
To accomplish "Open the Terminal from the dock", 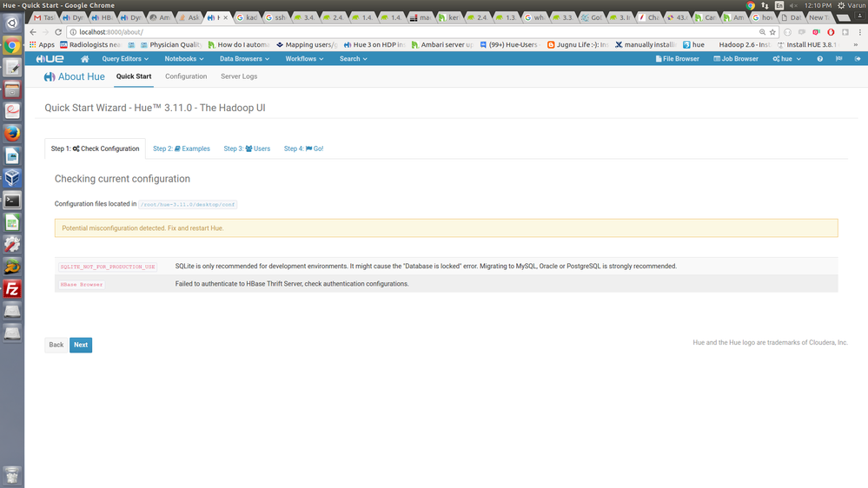I will [12, 201].
